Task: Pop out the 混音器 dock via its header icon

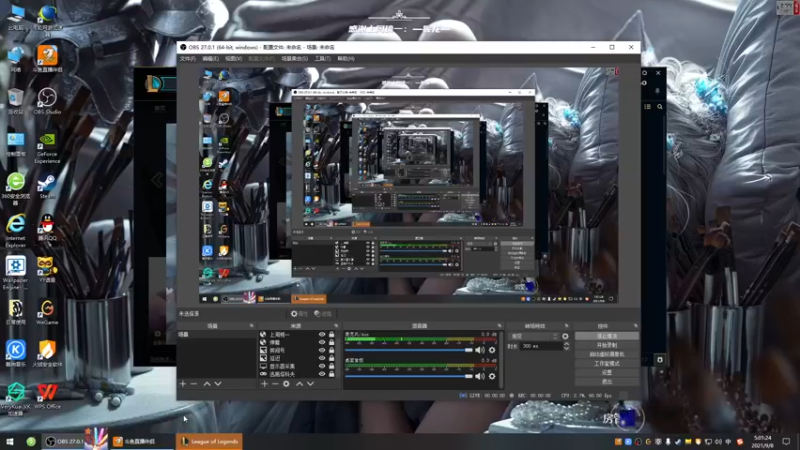Action: coord(499,326)
